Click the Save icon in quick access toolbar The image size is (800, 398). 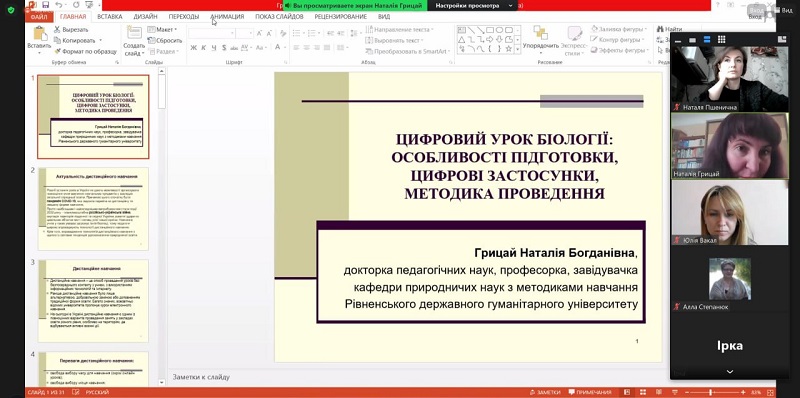(x=45, y=5)
